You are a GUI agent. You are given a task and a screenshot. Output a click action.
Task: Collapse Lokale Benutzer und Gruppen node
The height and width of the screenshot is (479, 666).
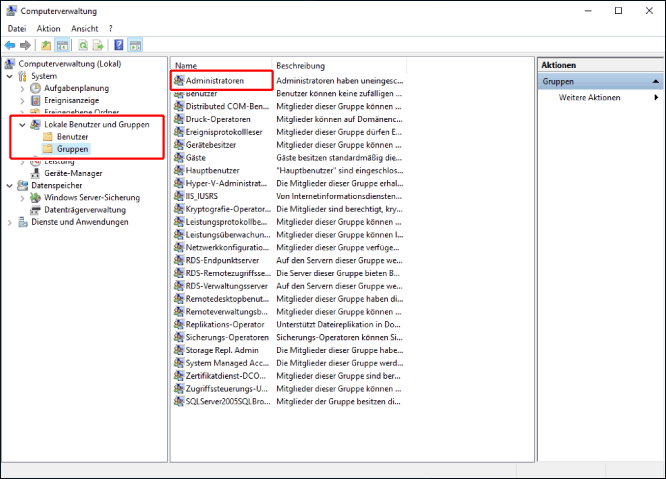[22, 124]
